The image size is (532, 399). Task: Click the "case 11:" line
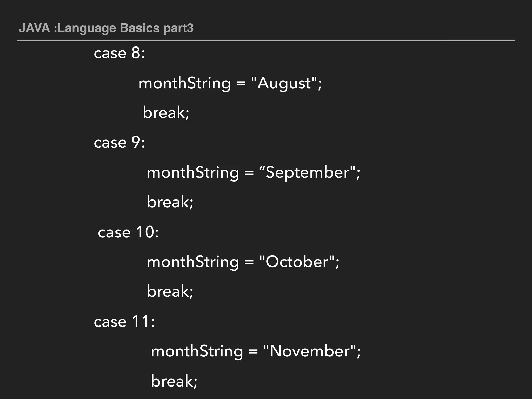(124, 322)
